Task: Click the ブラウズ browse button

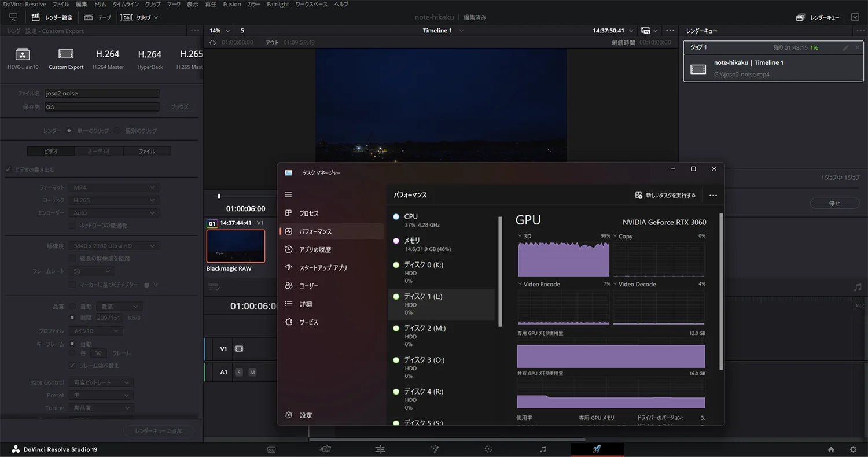Action: pos(180,107)
